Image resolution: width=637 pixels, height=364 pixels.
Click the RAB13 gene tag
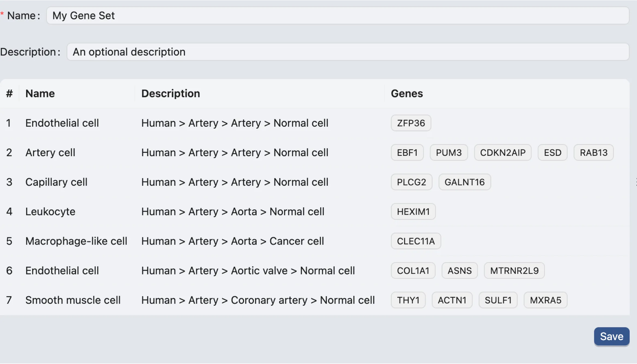tap(593, 153)
